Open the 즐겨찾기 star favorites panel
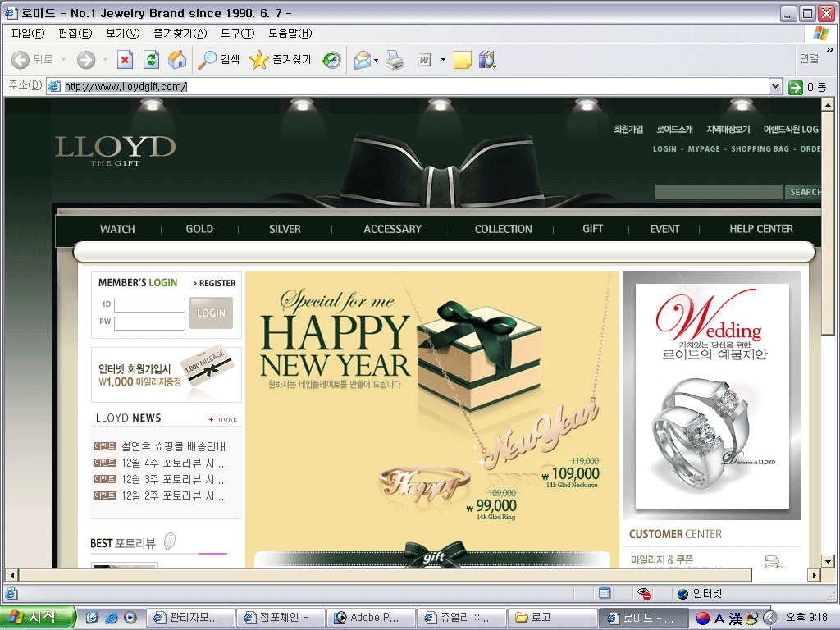This screenshot has width=840, height=630. [281, 59]
